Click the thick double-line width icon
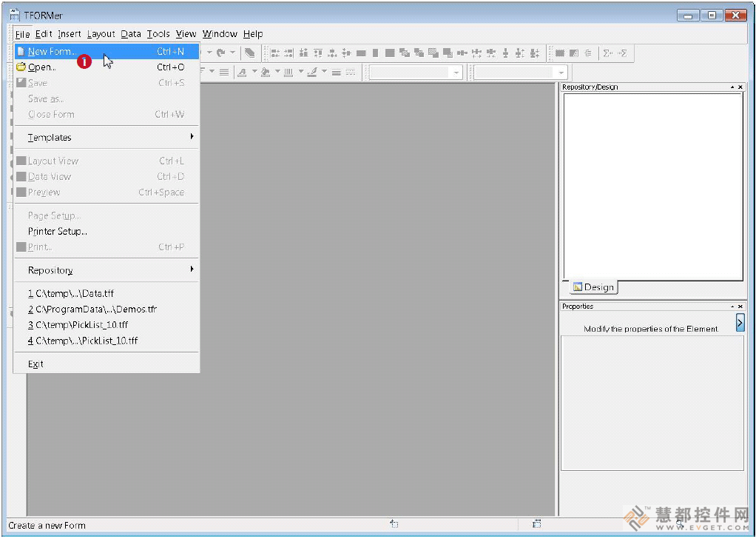 pos(337,73)
